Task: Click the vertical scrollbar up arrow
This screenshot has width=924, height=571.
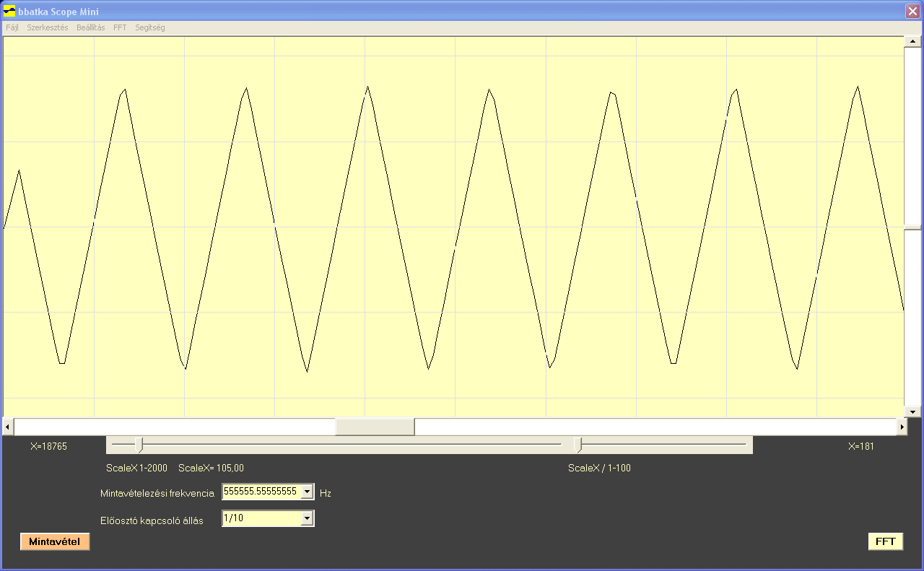Action: coord(912,41)
